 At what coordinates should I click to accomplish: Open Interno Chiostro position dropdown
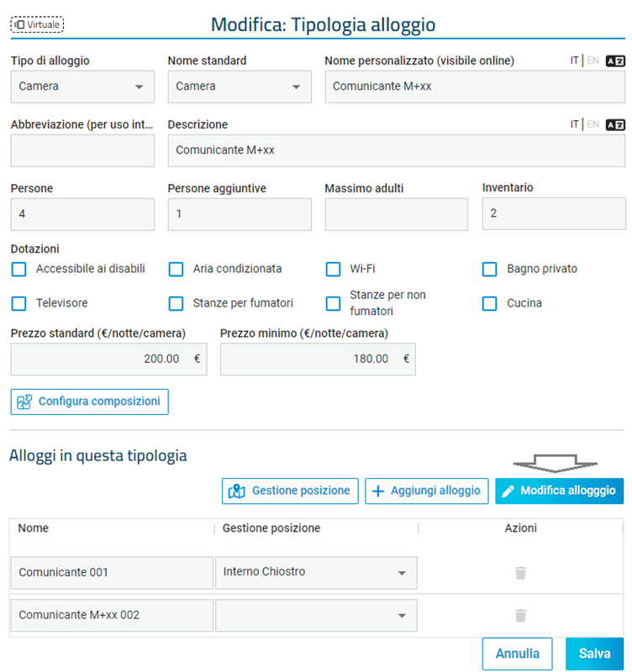click(x=316, y=573)
